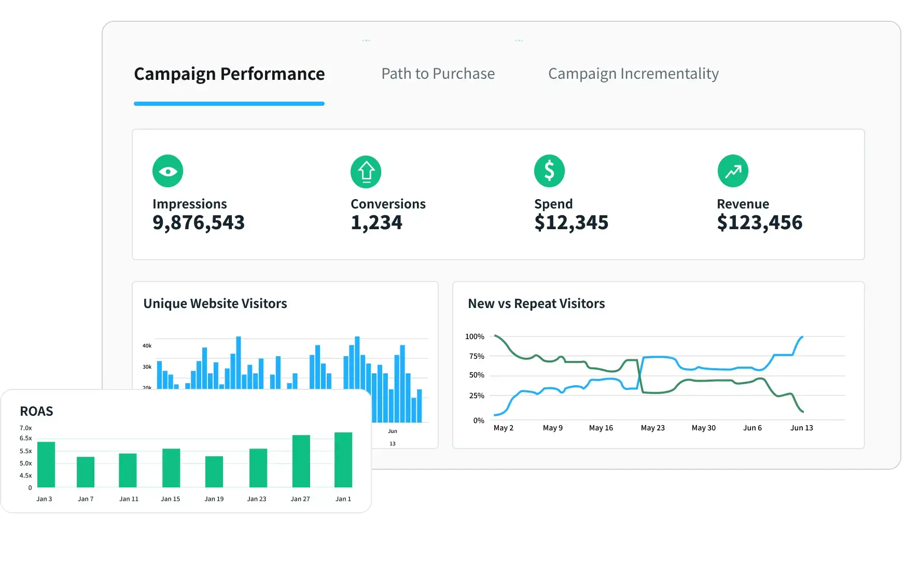Click the Impressions value 9,876,543
Image resolution: width=920 pixels, height=588 pixels.
[x=199, y=222]
